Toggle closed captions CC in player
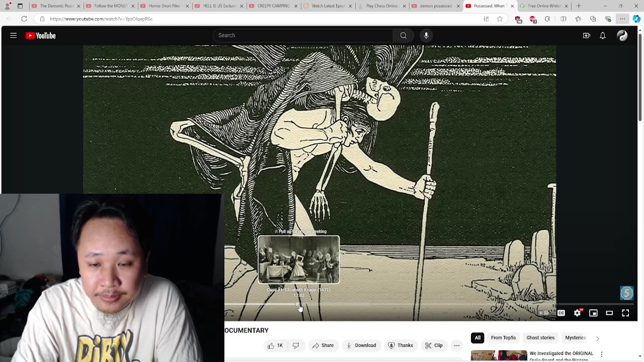The height and width of the screenshot is (362, 644). [561, 313]
